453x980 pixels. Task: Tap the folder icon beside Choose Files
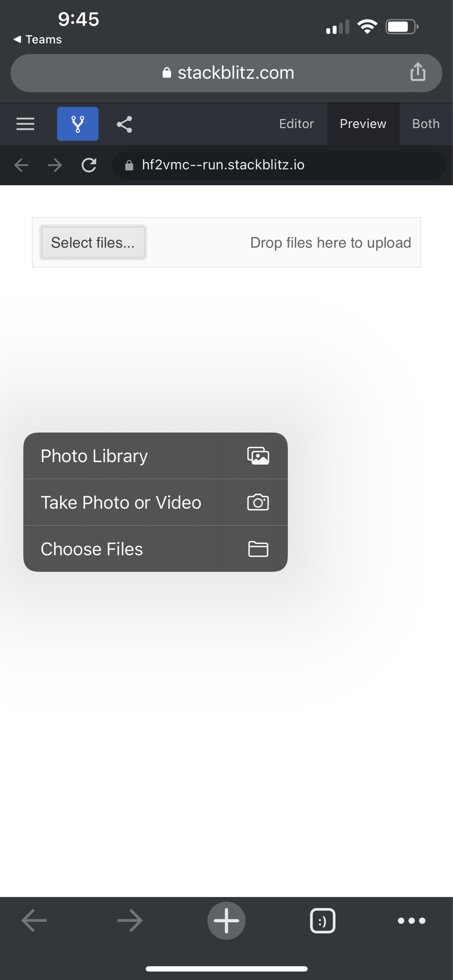click(x=258, y=549)
